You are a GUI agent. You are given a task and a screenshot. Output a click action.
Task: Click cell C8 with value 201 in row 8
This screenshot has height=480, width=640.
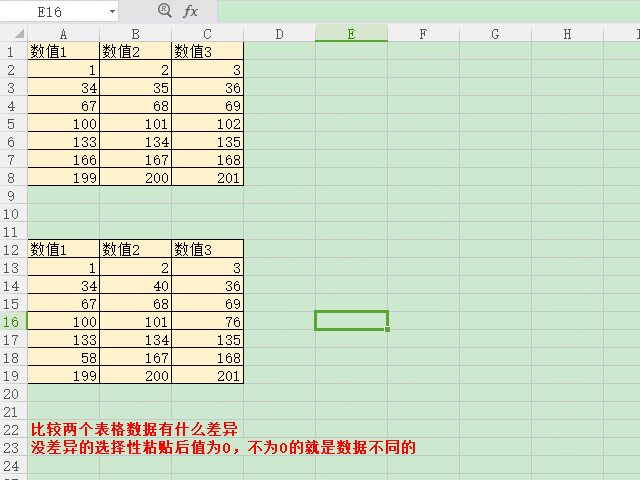click(207, 178)
